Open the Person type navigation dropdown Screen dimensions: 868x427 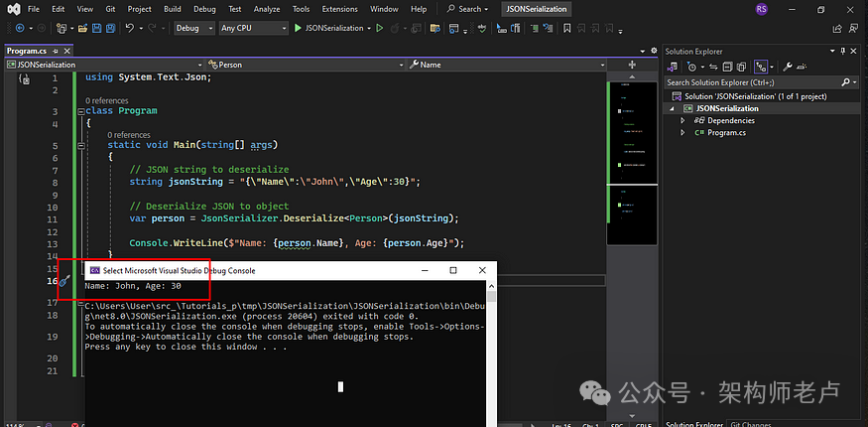307,65
